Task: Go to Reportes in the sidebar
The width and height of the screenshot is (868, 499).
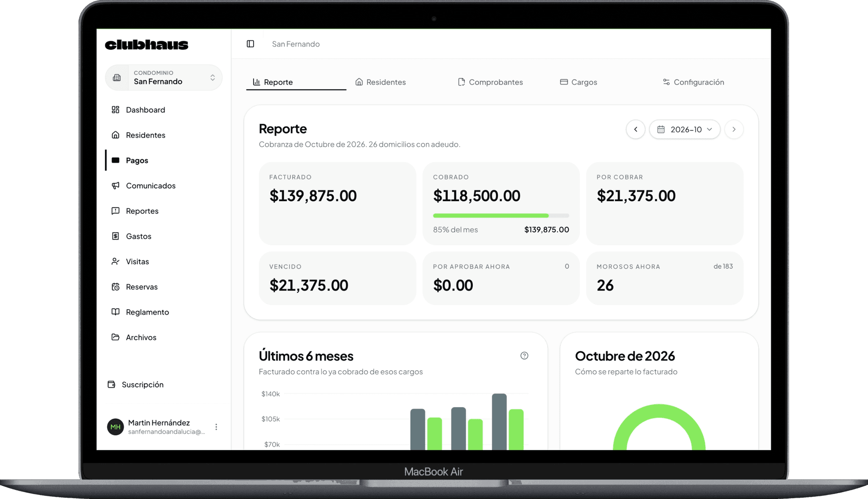Action: pos(164,211)
